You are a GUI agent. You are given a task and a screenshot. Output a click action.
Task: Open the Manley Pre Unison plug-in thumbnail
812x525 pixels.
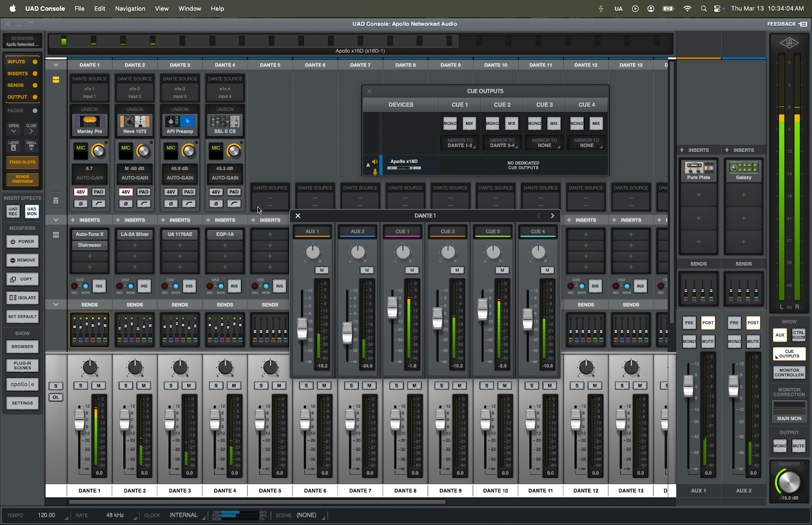tap(90, 124)
